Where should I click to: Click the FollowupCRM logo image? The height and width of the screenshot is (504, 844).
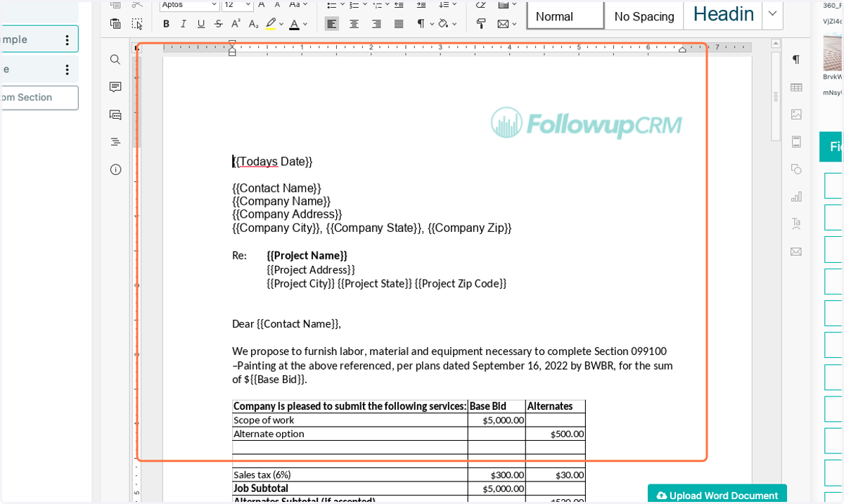[x=587, y=123]
